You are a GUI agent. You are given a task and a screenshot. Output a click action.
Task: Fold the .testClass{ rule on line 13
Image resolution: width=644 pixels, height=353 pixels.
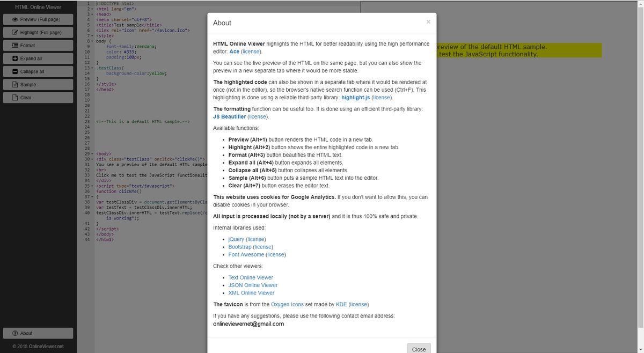(x=92, y=68)
